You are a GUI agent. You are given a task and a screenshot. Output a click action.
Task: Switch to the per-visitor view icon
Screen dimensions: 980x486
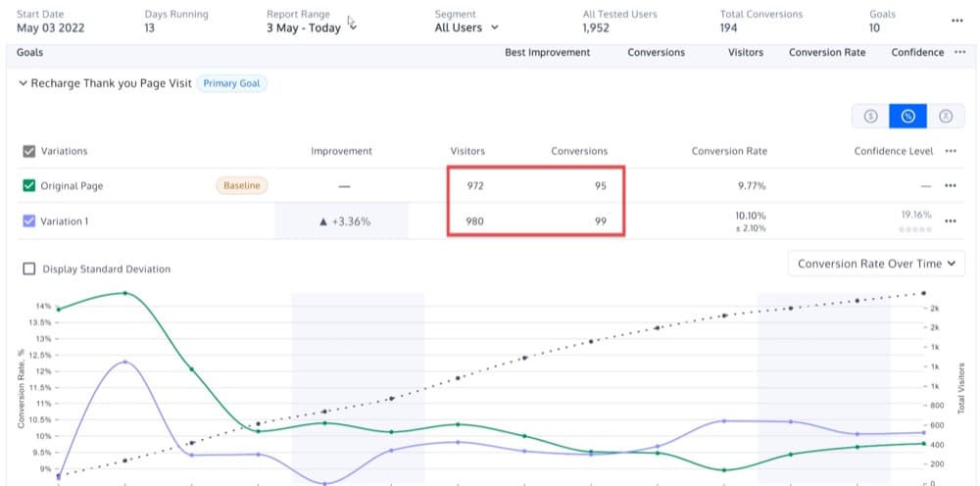coord(945,117)
